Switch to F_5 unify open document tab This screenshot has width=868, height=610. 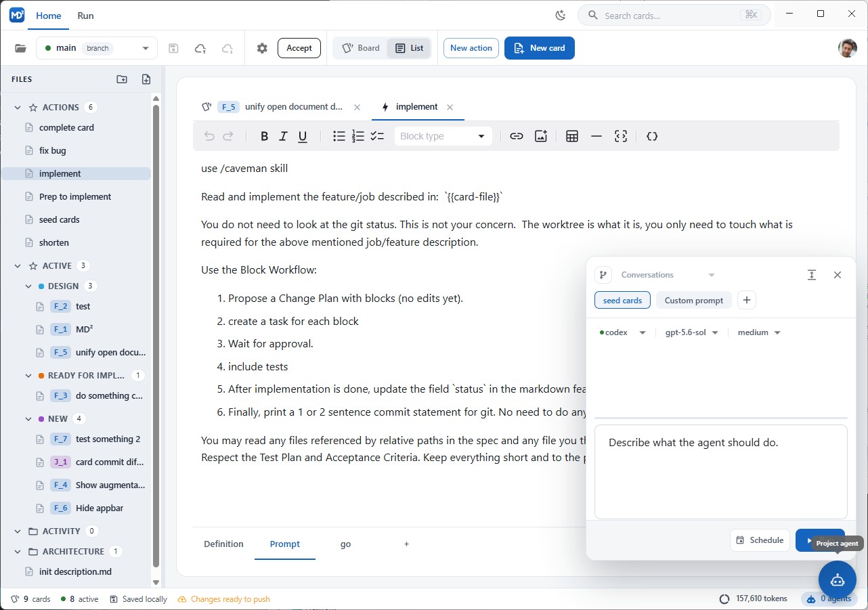coord(281,107)
